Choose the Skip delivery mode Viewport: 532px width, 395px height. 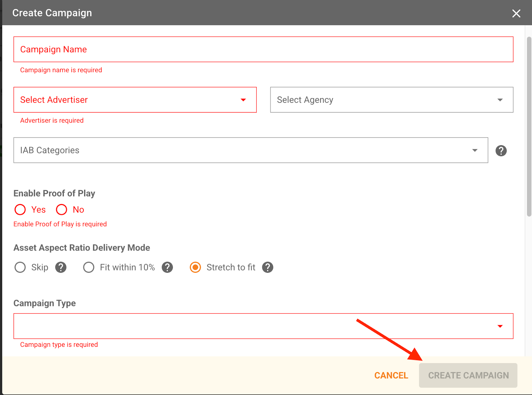[x=20, y=267]
